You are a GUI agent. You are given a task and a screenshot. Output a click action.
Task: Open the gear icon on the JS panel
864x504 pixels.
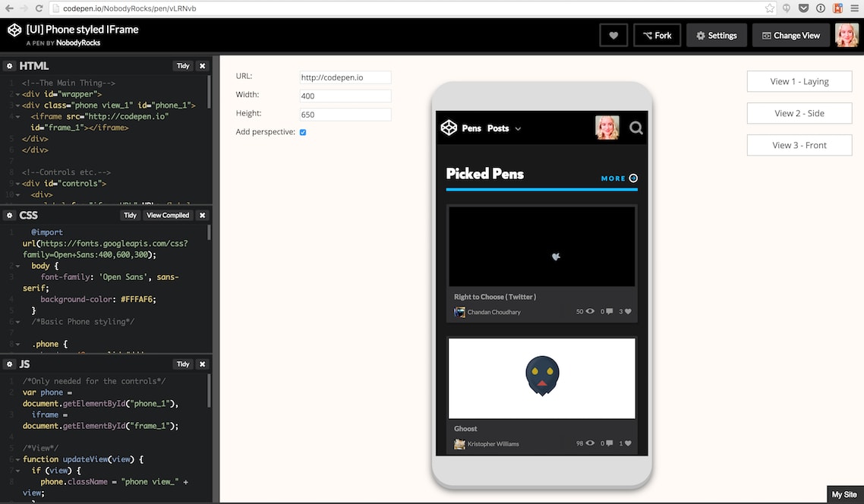[8, 364]
